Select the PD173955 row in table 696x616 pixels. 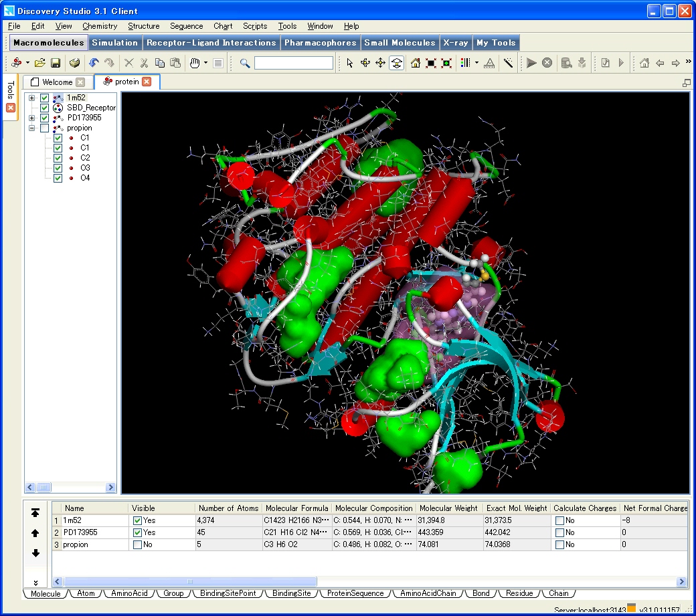pyautogui.click(x=369, y=532)
